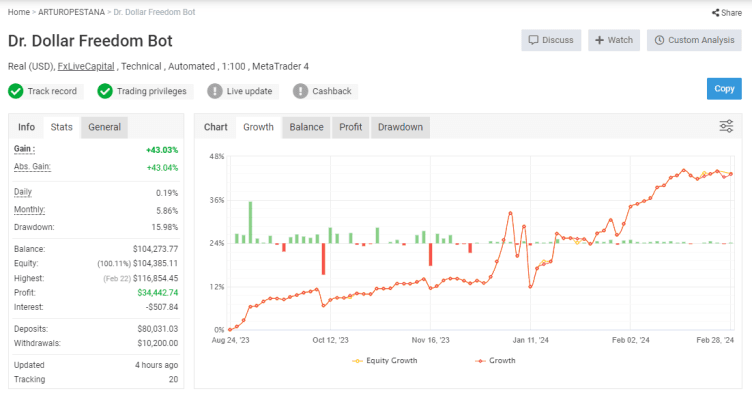Click the Jan 11, '24 axis label
This screenshot has height=400, width=752.
(530, 340)
